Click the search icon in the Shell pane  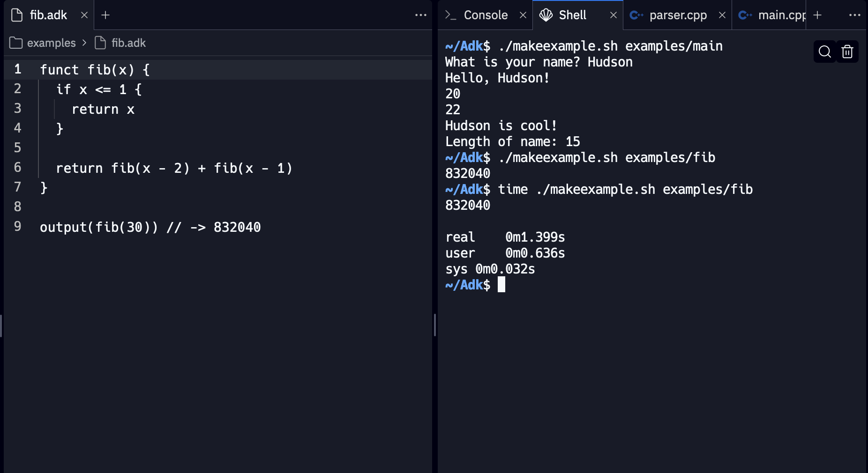(x=824, y=52)
